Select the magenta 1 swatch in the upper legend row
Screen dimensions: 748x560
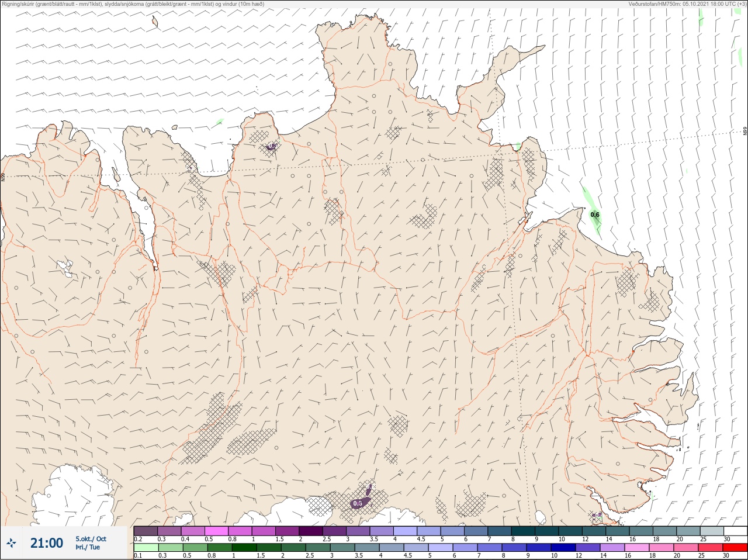tap(264, 531)
